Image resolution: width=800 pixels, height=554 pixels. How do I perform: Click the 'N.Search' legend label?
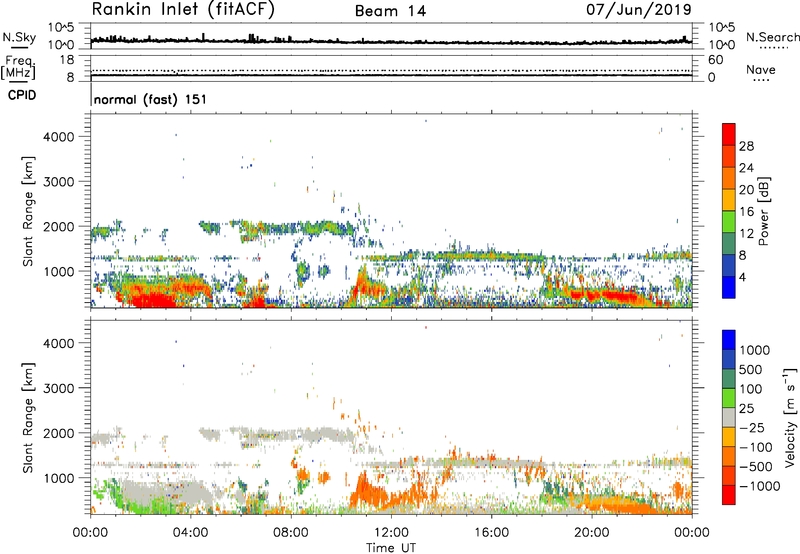click(772, 37)
